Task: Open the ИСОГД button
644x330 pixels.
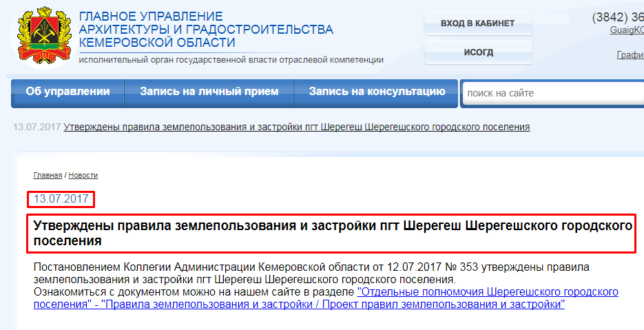Action: pyautogui.click(x=478, y=52)
